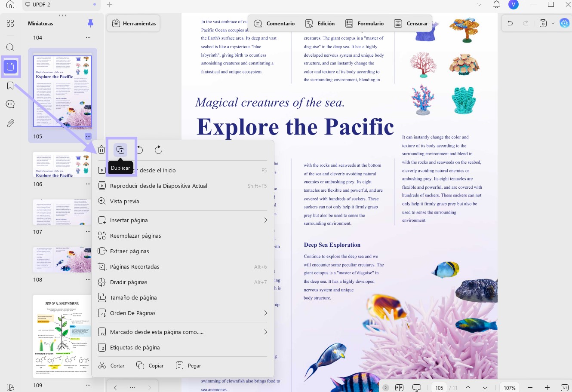
Task: Redo the last undone action
Action: click(x=525, y=24)
